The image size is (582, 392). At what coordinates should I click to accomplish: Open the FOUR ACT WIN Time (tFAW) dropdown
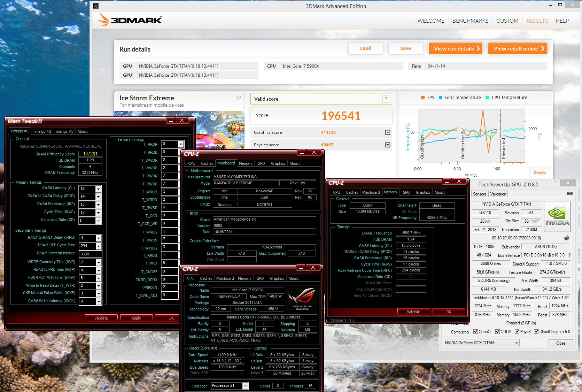pos(99,278)
